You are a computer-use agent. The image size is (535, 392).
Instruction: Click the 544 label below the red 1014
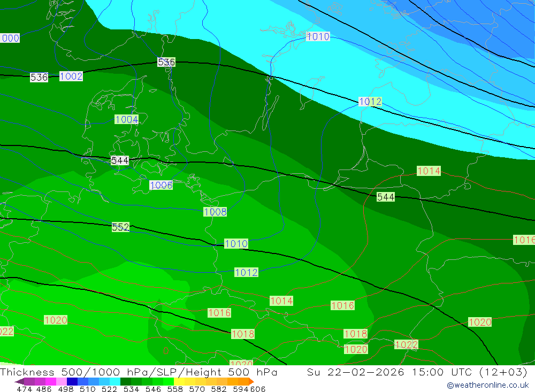(x=386, y=197)
